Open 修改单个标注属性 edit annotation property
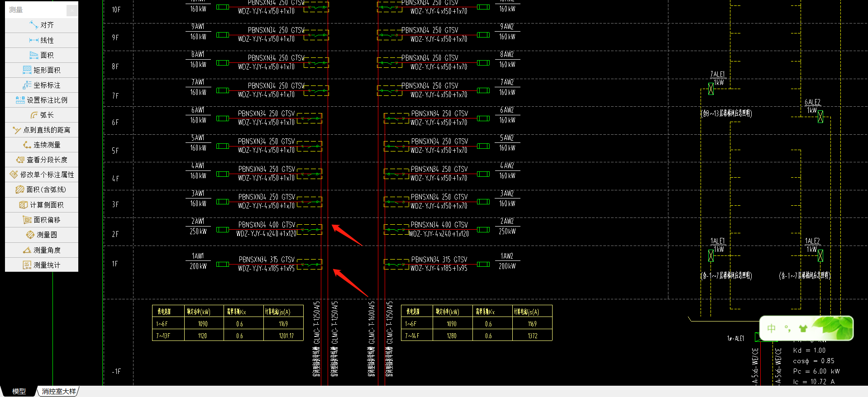868x397 pixels. coord(42,175)
